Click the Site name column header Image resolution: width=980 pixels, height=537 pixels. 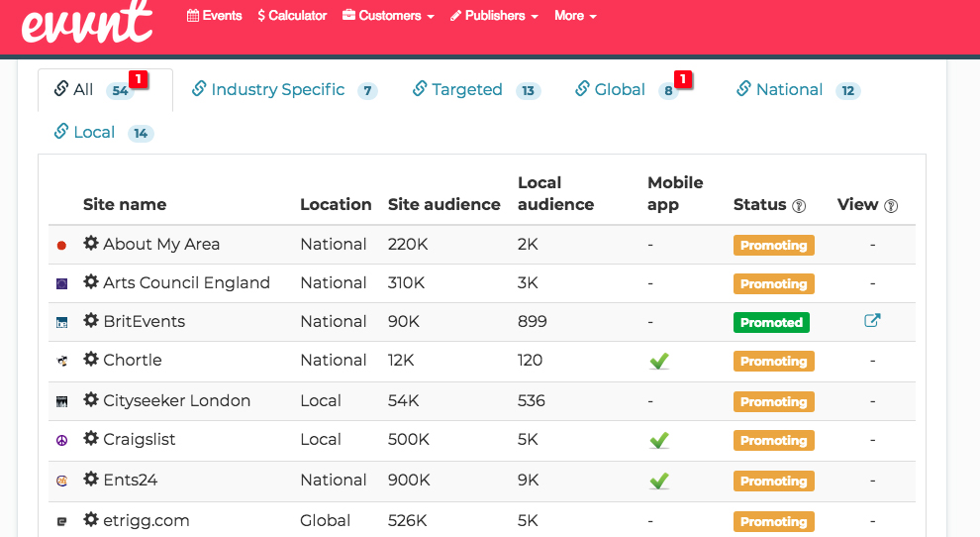[125, 205]
